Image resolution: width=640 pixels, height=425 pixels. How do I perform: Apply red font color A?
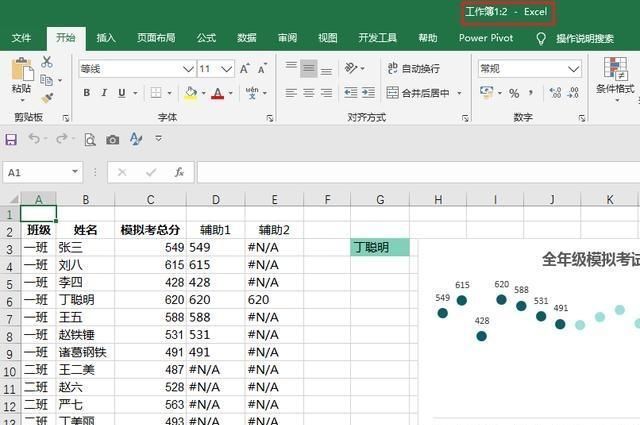218,93
